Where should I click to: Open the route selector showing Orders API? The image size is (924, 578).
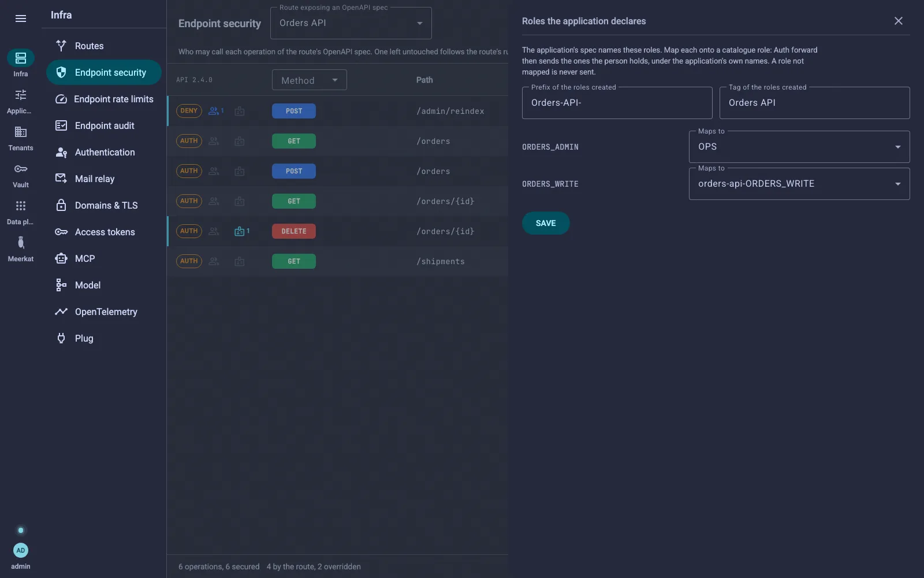(x=351, y=23)
